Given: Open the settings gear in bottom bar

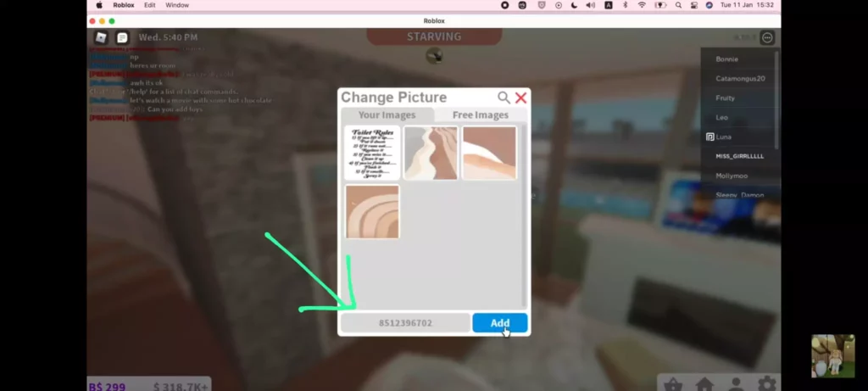Looking at the screenshot, I should pyautogui.click(x=766, y=384).
